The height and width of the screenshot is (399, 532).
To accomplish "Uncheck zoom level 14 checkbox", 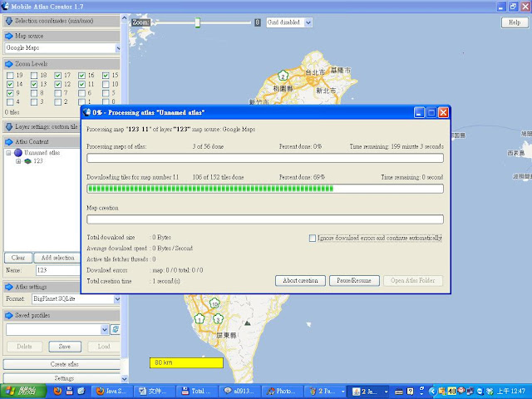I will [10, 84].
